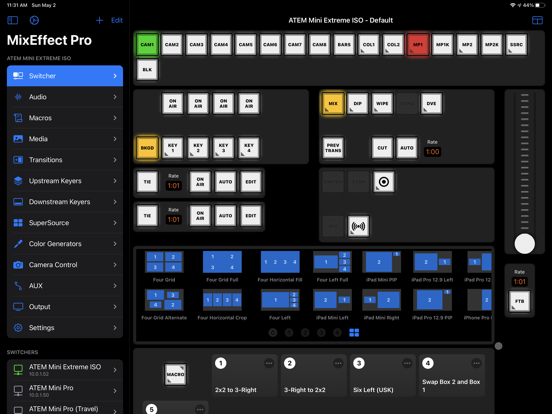Select the iPad Mini PIP layout
The height and width of the screenshot is (414, 552).
382,262
